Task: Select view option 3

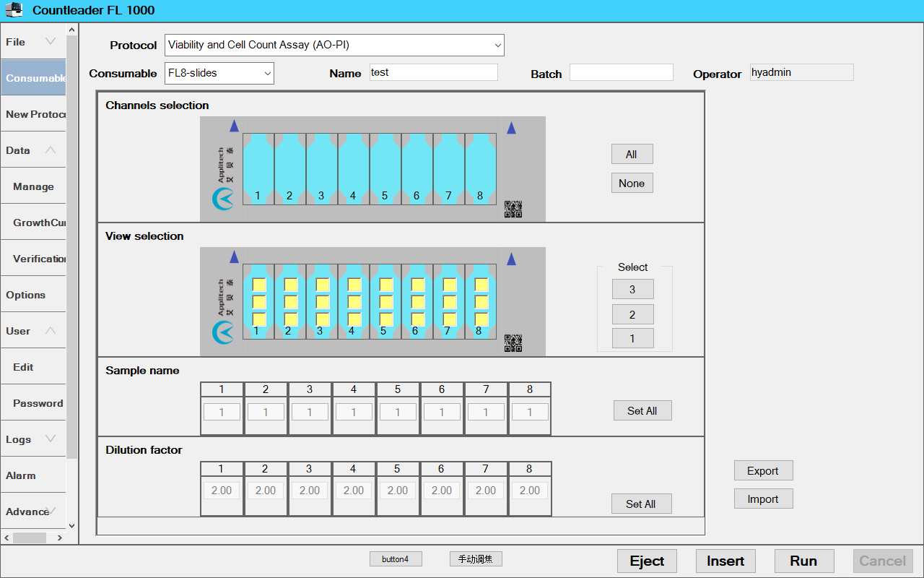Action: pos(633,289)
